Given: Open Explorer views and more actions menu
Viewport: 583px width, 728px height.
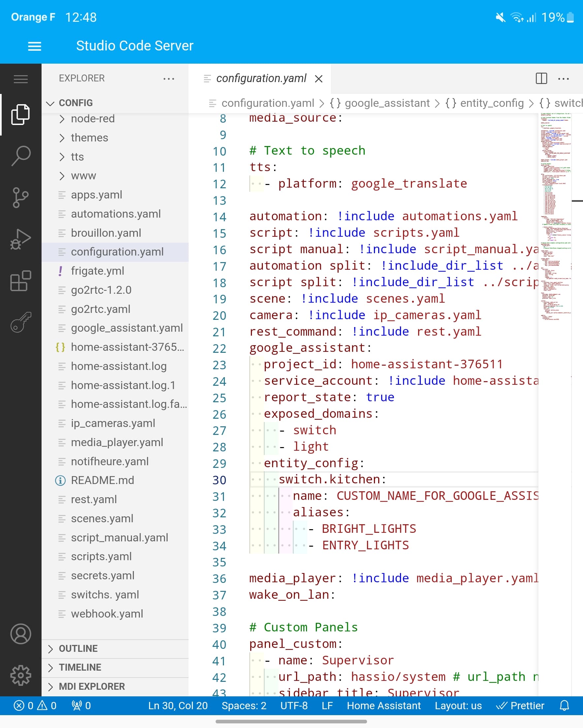Looking at the screenshot, I should pos(169,79).
